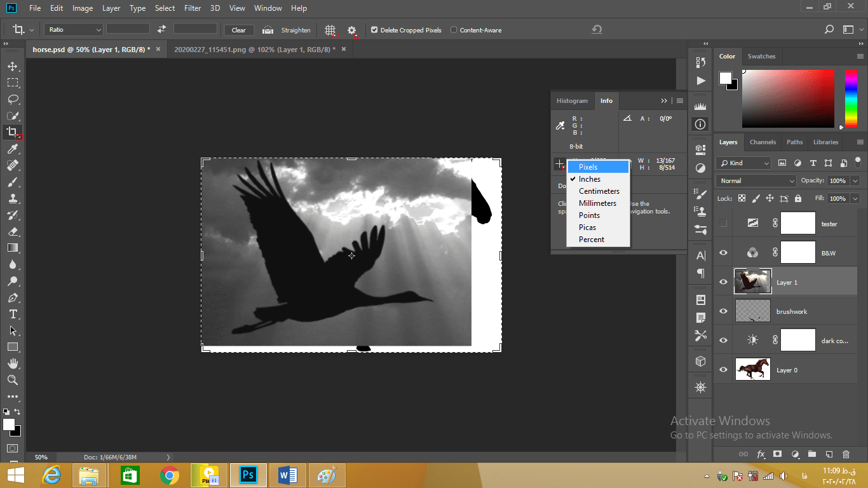Open the layer Kind filter dropdown
Image resolution: width=868 pixels, height=488 pixels.
coord(743,163)
